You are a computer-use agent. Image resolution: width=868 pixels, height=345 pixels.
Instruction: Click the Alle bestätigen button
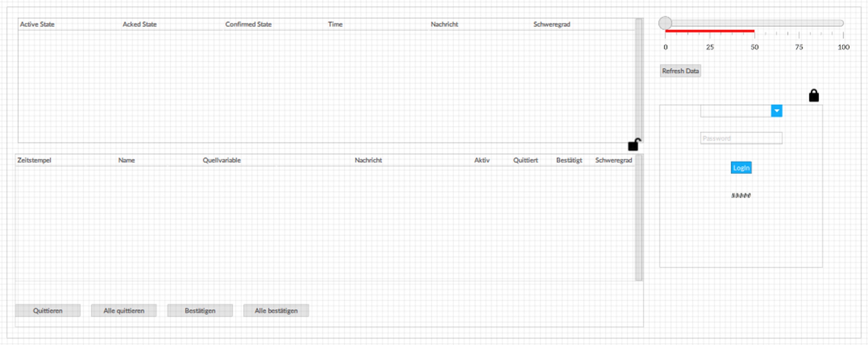point(276,310)
